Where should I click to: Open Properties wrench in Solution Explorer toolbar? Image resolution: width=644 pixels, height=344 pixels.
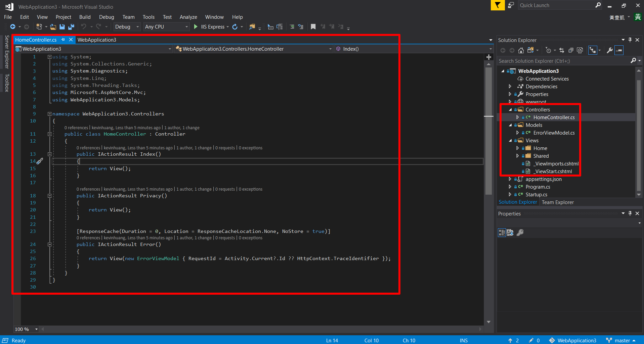(609, 50)
